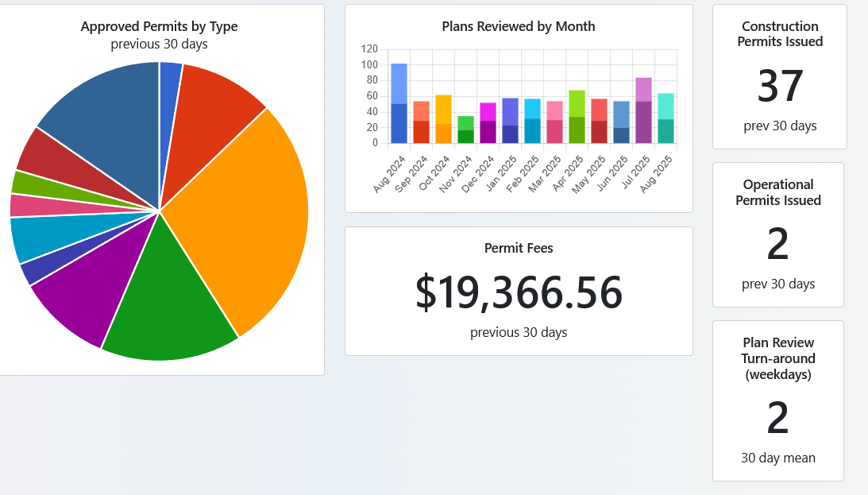This screenshot has width=868, height=495.
Task: Open the Construction Permits Issued count 37
Action: [780, 87]
